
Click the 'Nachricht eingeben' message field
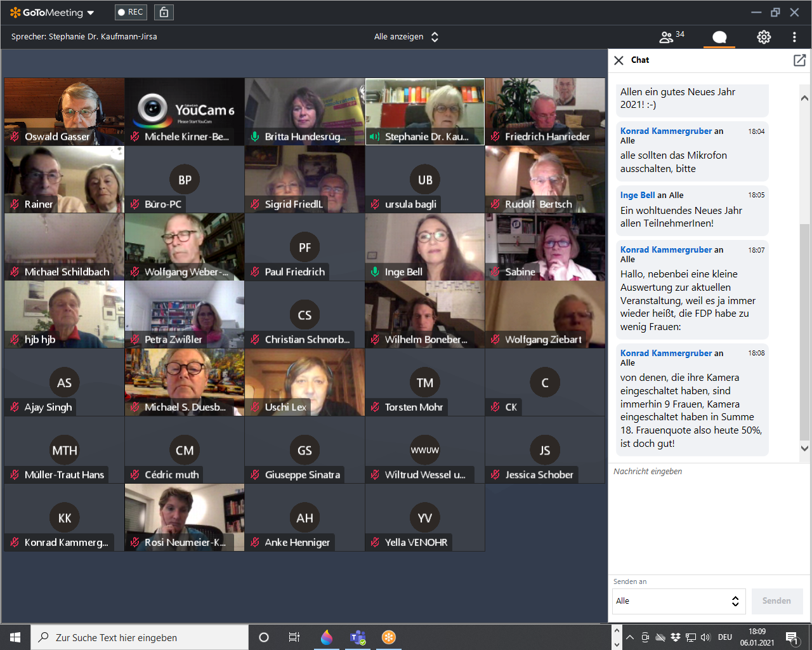704,508
